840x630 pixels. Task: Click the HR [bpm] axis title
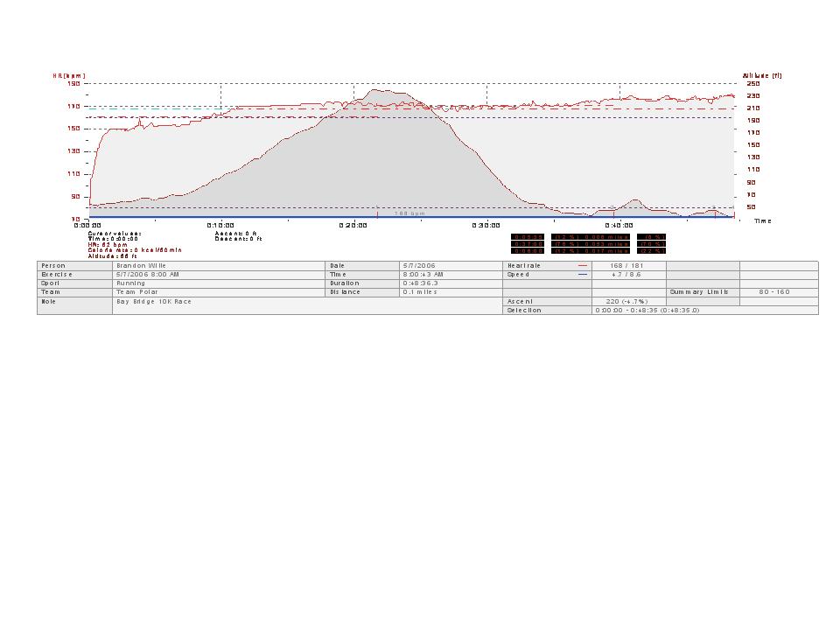[69, 76]
